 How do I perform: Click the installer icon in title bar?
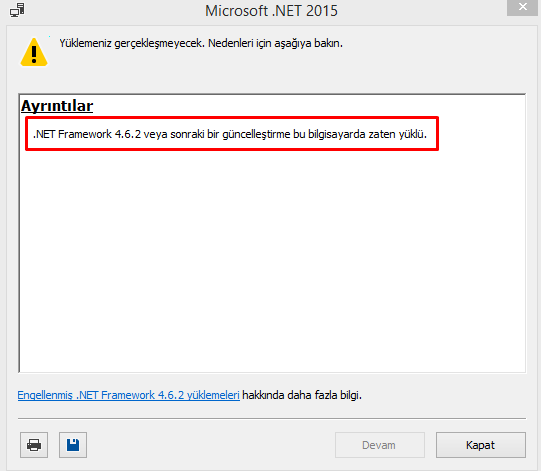click(17, 10)
